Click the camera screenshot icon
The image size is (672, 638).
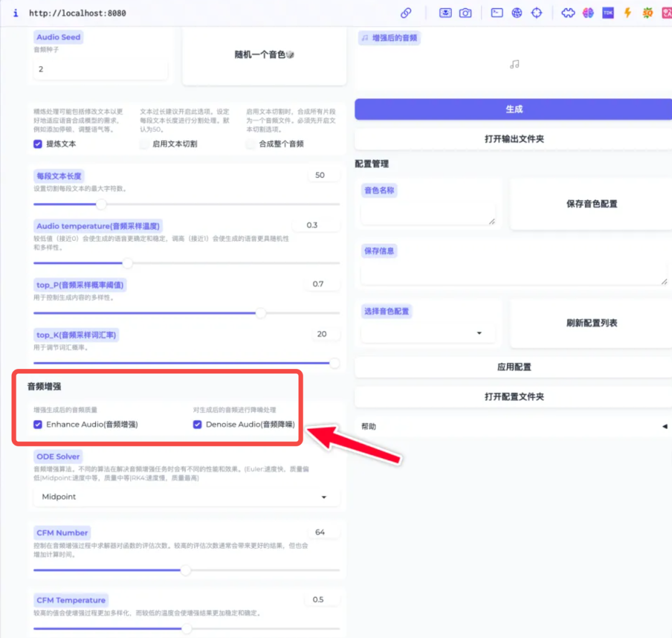465,13
